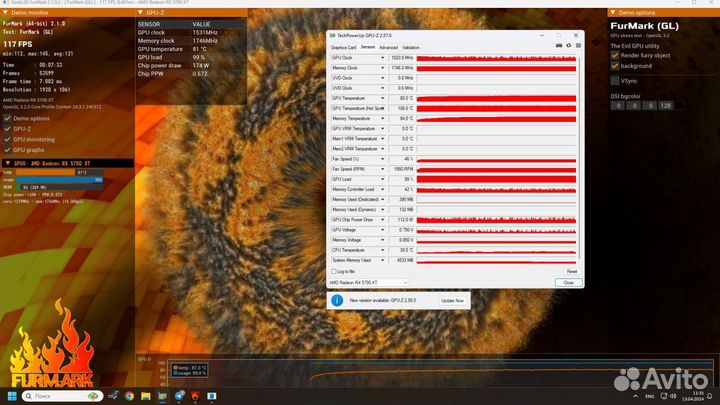Click the ENG language indicator

point(649,396)
